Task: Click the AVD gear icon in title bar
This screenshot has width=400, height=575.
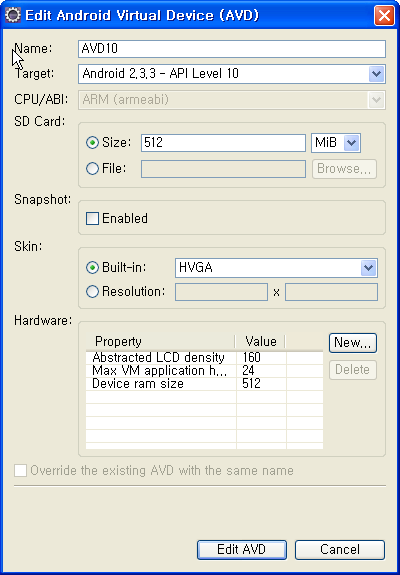Action: pos(13,15)
